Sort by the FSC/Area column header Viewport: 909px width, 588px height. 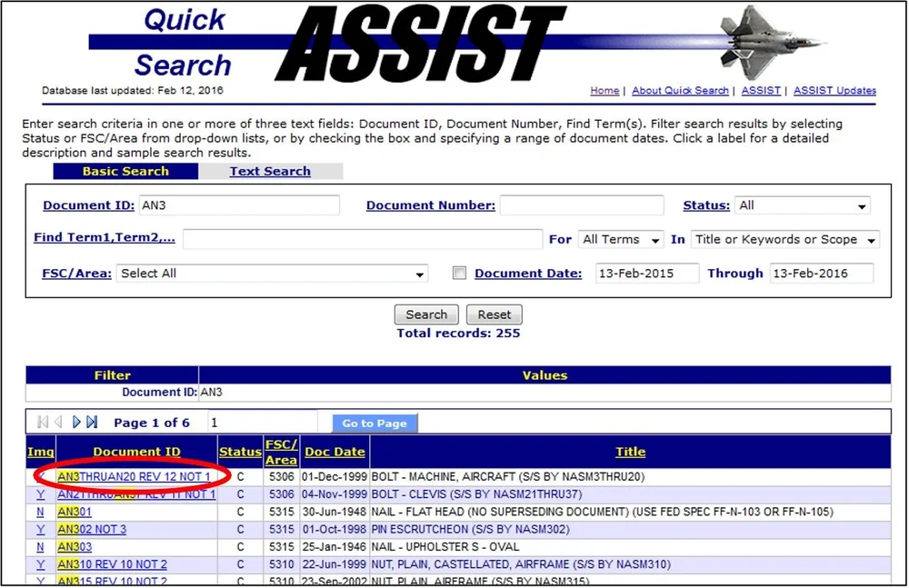281,453
